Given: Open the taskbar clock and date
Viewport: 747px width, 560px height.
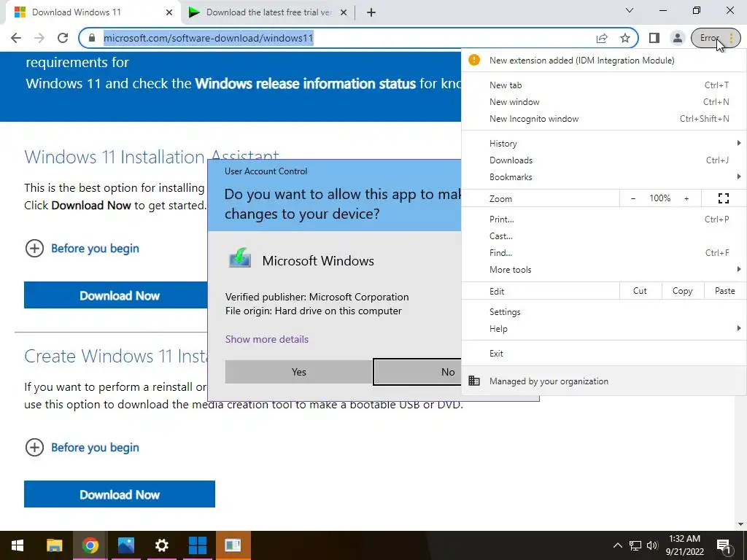Looking at the screenshot, I should (x=684, y=545).
